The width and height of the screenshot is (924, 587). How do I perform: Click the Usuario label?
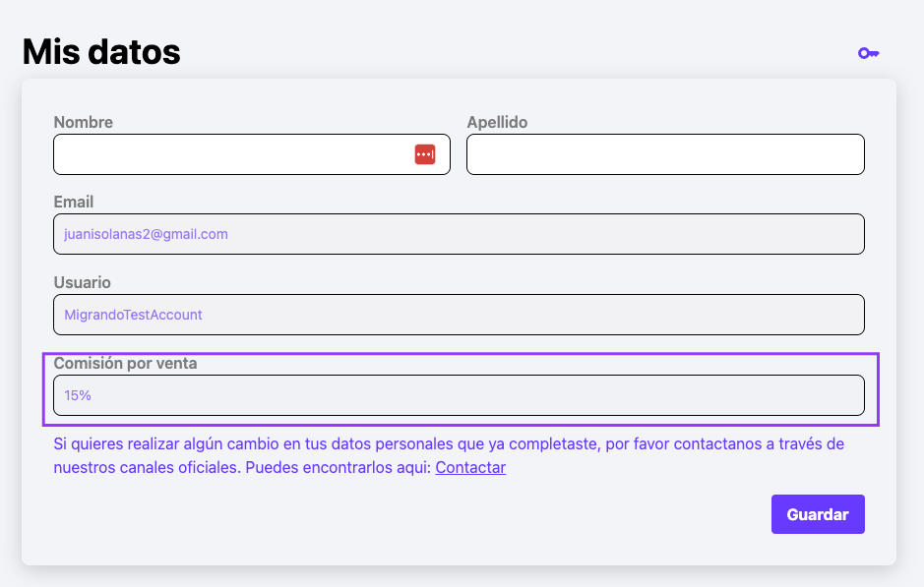tap(82, 282)
